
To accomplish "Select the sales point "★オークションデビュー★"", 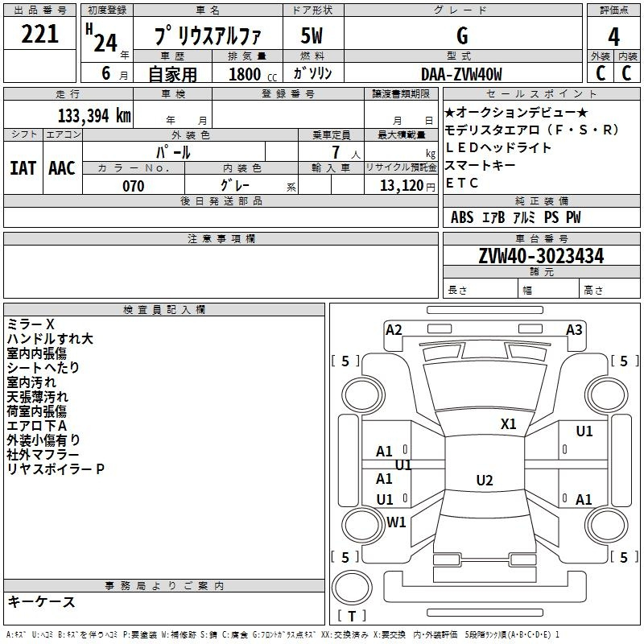I will pos(516,112).
